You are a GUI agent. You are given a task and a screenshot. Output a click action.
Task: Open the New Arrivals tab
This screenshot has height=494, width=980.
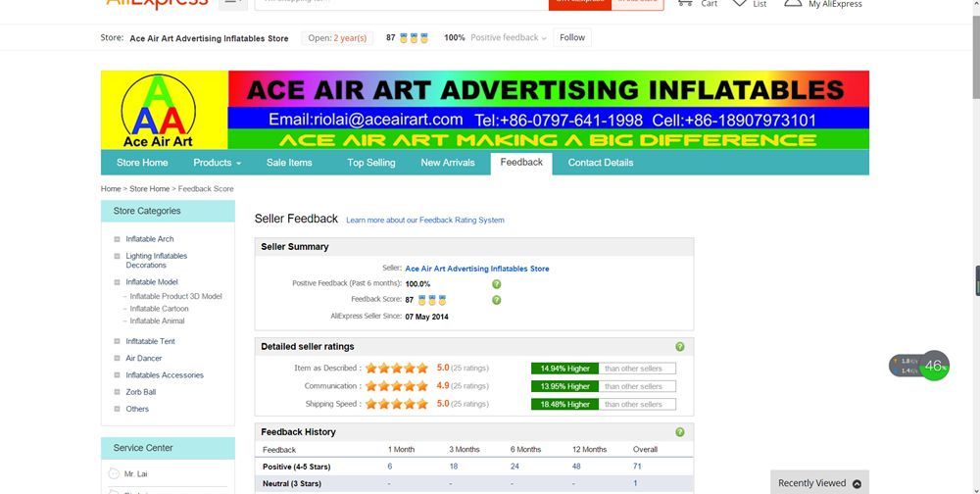pyautogui.click(x=448, y=163)
